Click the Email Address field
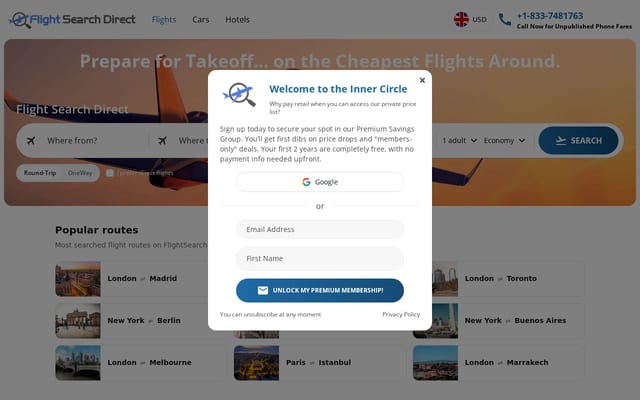640x400 pixels. click(320, 229)
